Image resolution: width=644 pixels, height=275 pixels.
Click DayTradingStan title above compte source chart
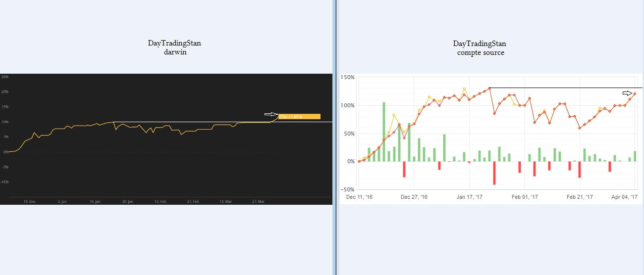480,44
